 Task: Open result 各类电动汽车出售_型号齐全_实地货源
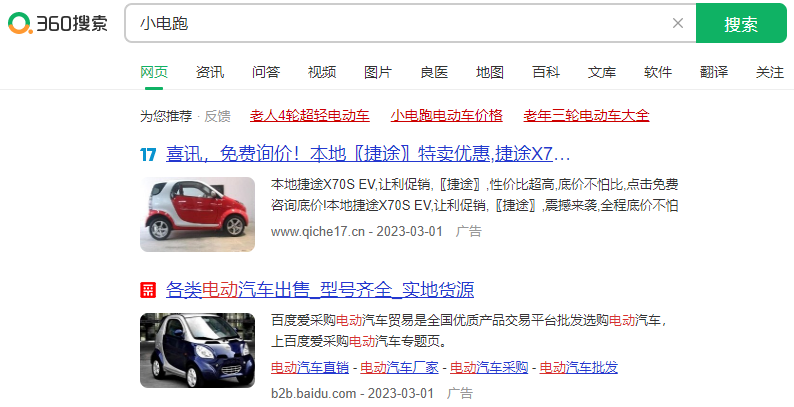tap(320, 290)
